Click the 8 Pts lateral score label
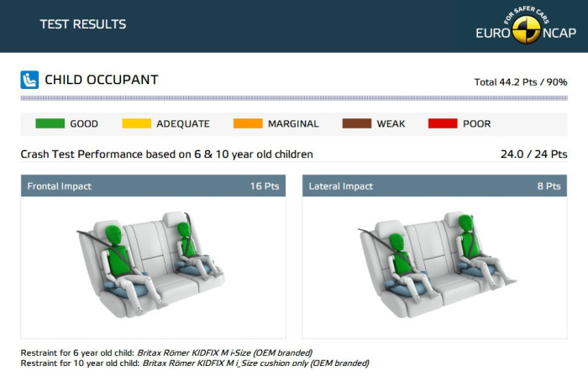 click(548, 186)
